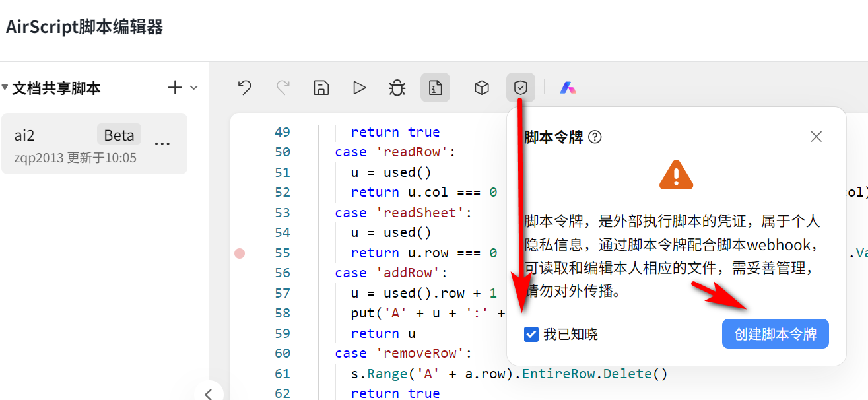
Task: Collapse the 文档共享脚本 section triangle
Action: click(5, 88)
